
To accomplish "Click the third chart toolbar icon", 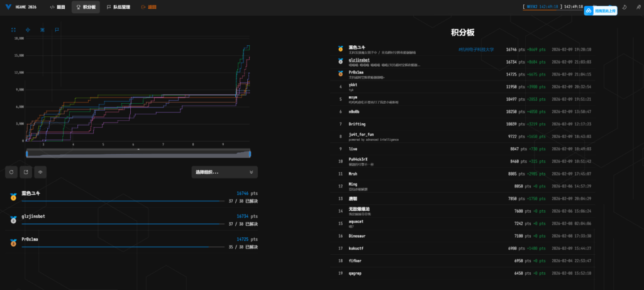I will pos(42,29).
